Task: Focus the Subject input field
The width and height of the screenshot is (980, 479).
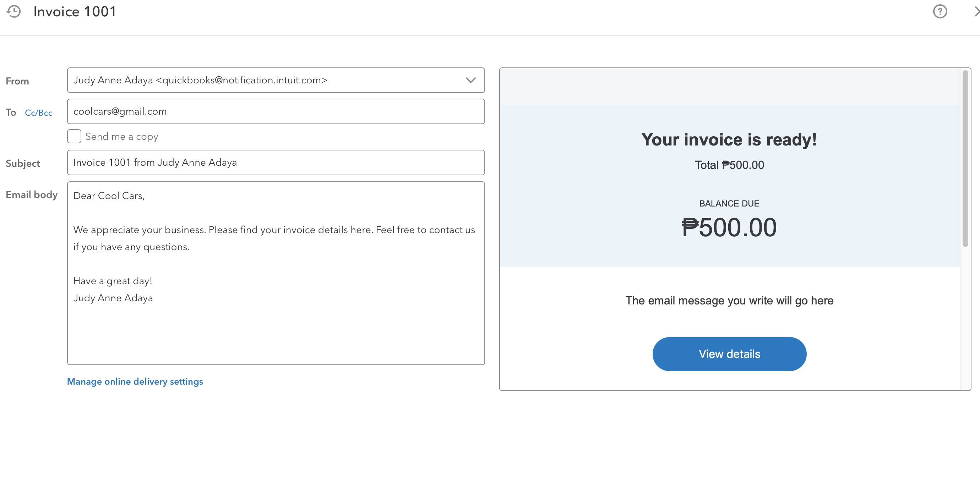Action: (x=276, y=163)
